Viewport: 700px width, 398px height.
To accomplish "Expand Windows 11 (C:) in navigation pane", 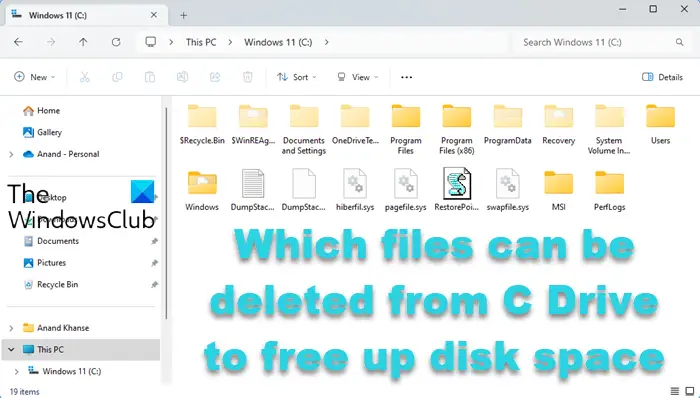I will coord(17,371).
